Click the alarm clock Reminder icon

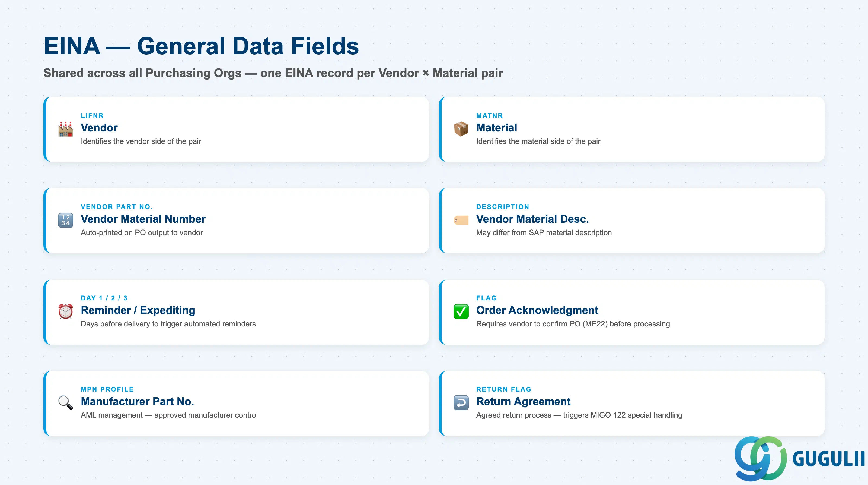click(65, 311)
